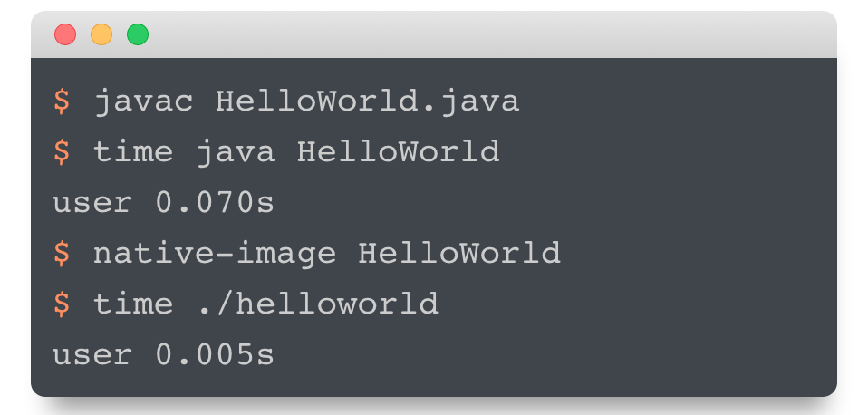Click the orange prompt before time ./helloworld

pyautogui.click(x=62, y=304)
